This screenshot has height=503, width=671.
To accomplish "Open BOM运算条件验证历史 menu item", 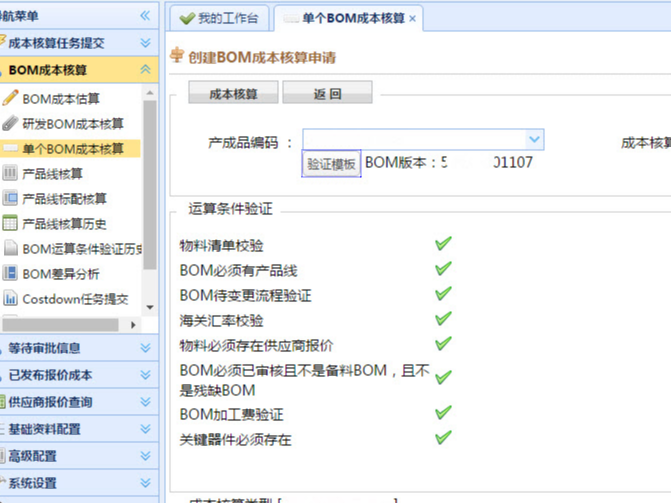I will pyautogui.click(x=82, y=249).
